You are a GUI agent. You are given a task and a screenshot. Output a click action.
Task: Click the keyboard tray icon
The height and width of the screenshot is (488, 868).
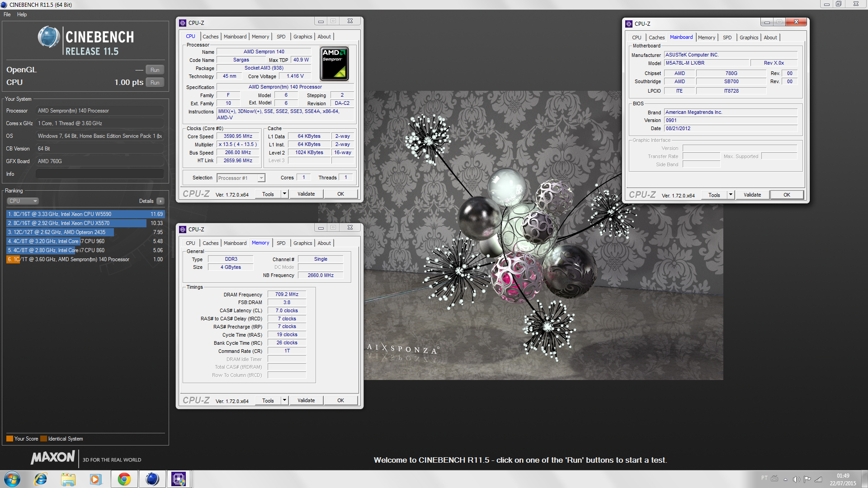(774, 478)
